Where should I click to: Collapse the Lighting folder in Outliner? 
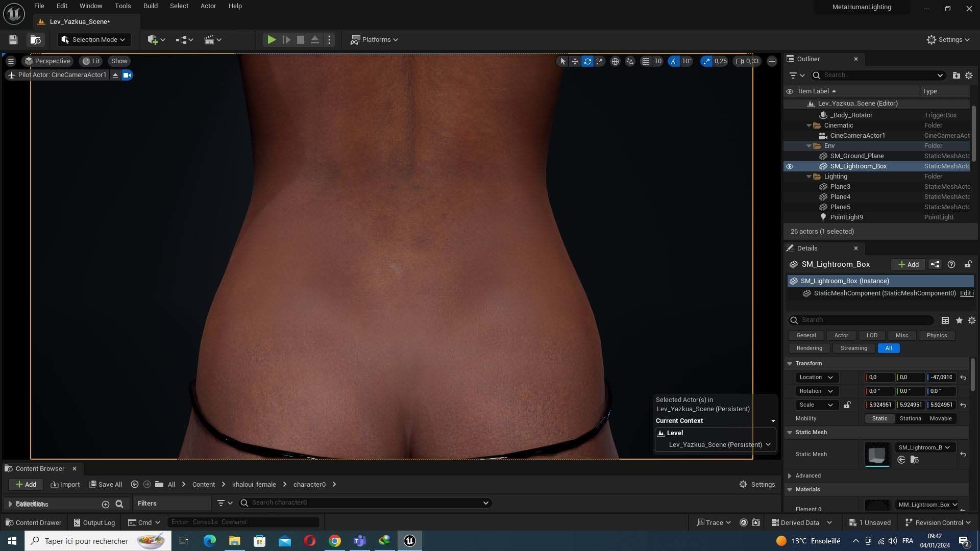click(x=809, y=177)
